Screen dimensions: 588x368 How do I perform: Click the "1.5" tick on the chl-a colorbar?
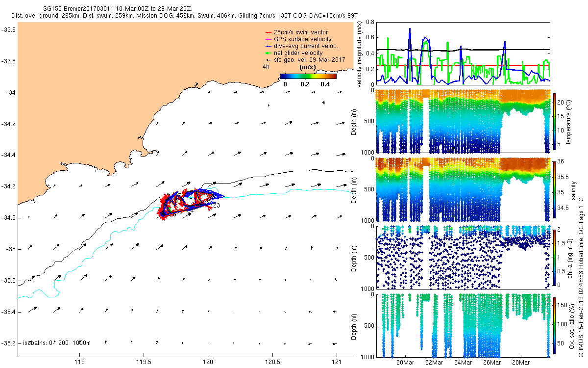point(563,243)
